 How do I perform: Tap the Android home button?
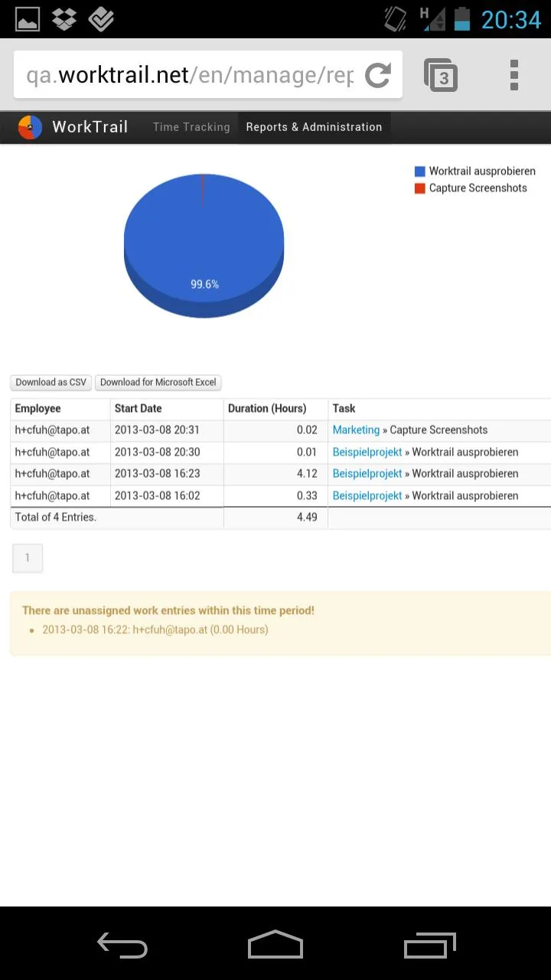coord(275,944)
